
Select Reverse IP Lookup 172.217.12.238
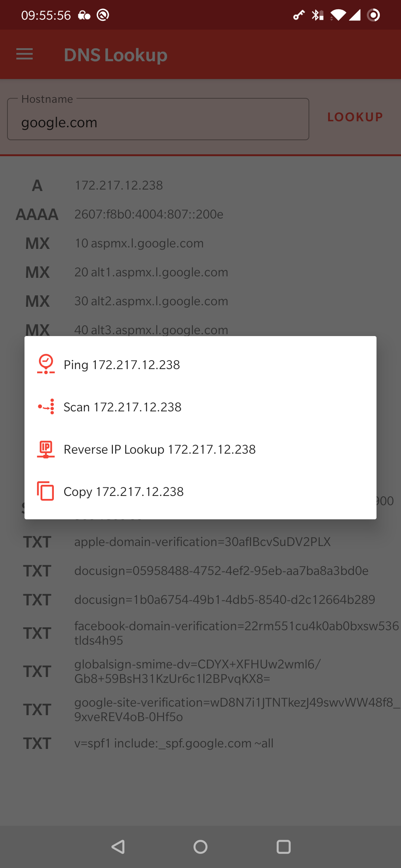point(160,449)
